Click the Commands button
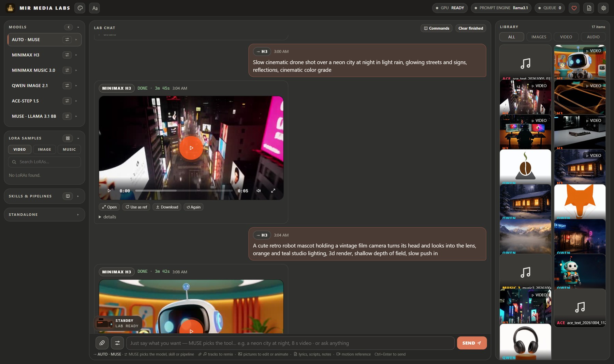614x364 pixels. click(x=436, y=28)
